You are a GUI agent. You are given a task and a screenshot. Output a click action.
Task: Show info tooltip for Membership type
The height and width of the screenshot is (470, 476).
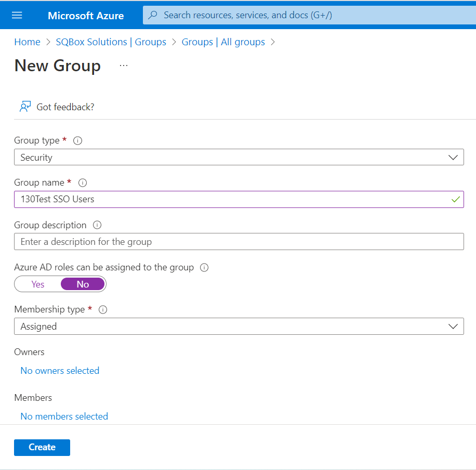point(103,309)
